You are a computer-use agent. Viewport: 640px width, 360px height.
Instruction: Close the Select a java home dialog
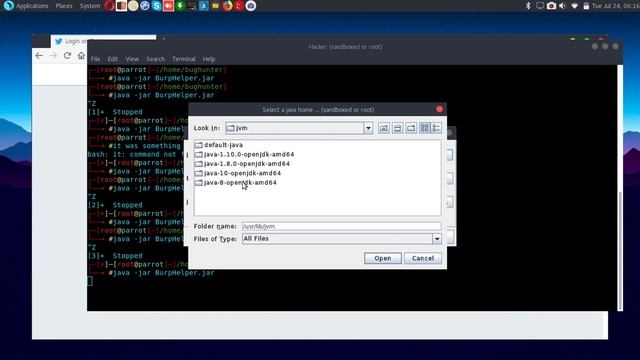click(x=439, y=109)
